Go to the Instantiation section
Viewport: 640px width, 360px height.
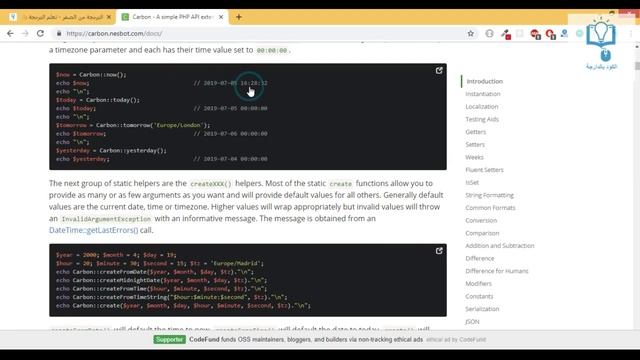click(x=483, y=94)
